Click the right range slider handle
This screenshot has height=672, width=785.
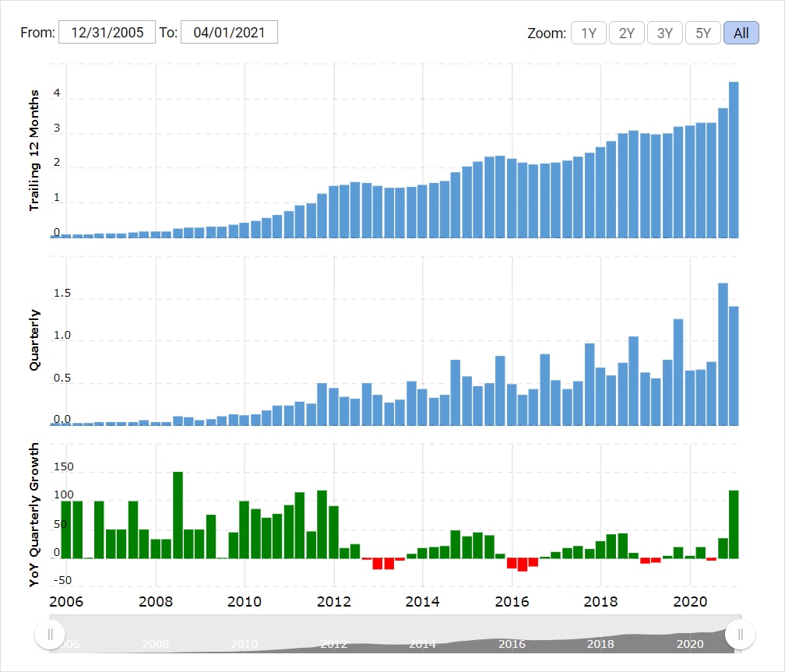click(740, 635)
